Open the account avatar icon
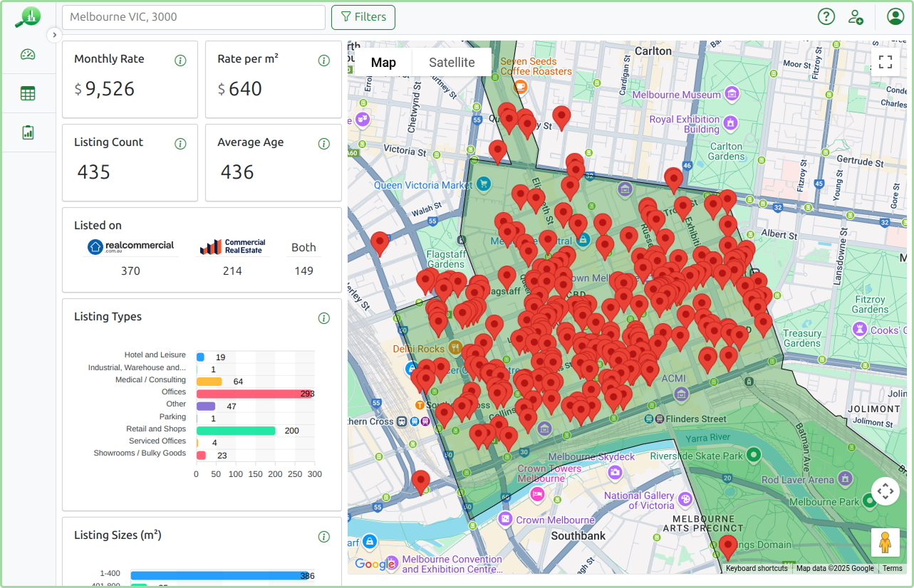The image size is (914, 588). click(895, 16)
